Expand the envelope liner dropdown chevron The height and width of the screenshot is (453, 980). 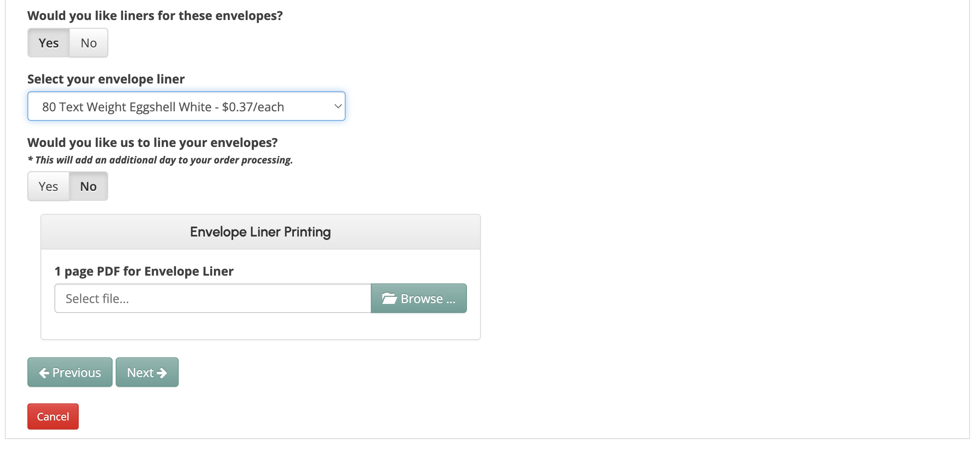pos(338,107)
